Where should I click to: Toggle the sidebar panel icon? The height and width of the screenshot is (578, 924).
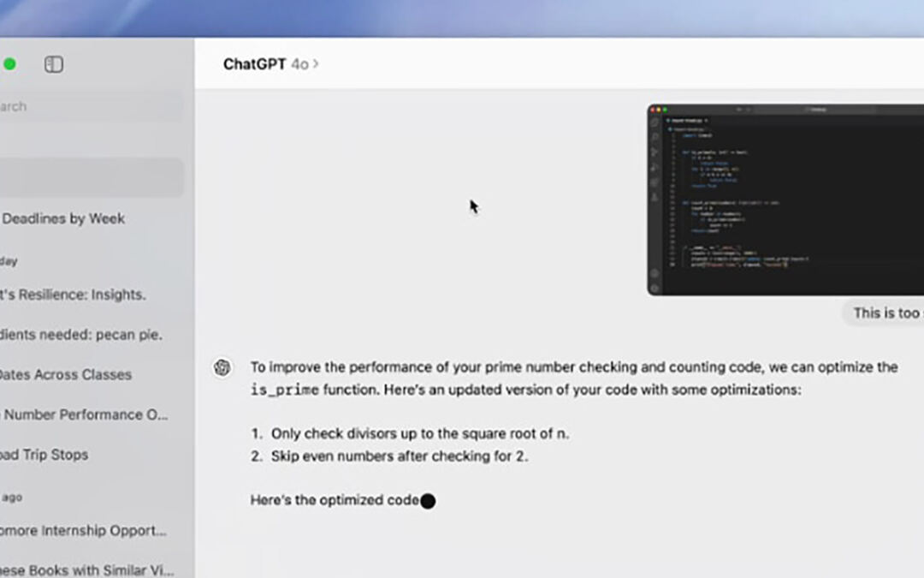tap(54, 64)
